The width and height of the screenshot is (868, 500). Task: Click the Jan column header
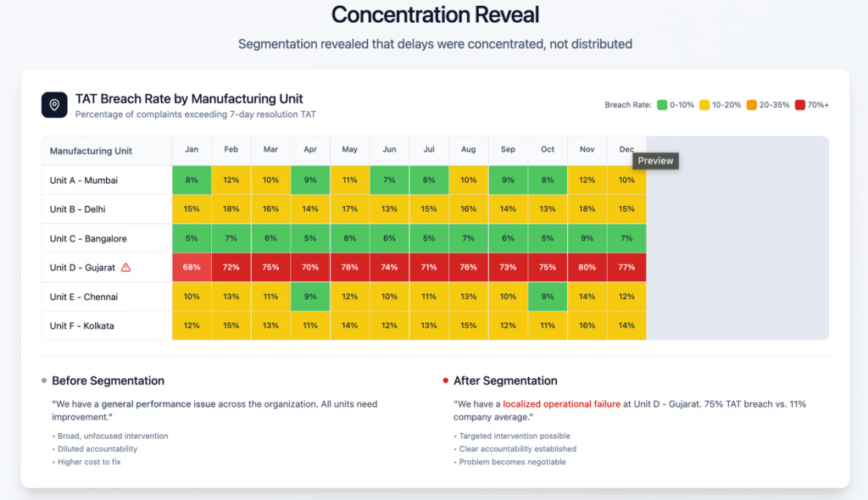pyautogui.click(x=192, y=150)
